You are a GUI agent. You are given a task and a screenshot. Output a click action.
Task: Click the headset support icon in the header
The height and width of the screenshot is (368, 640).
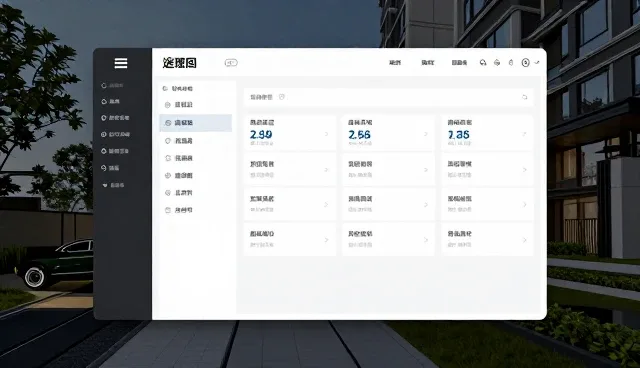(483, 63)
